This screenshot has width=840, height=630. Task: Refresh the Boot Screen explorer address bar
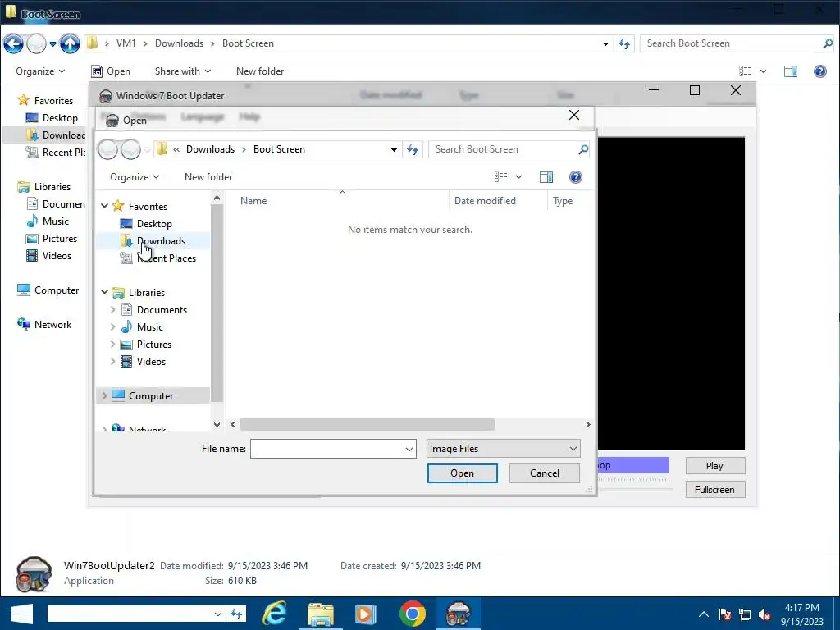624,44
